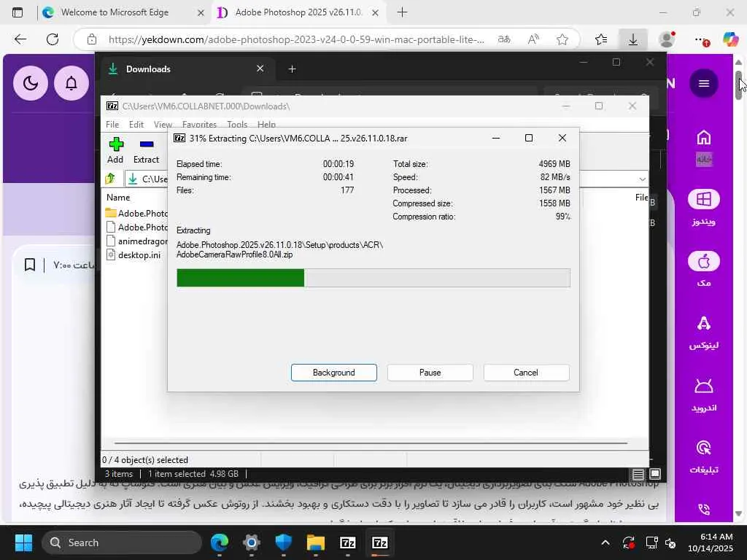Open the clock showing 6:14 AM

(711, 542)
